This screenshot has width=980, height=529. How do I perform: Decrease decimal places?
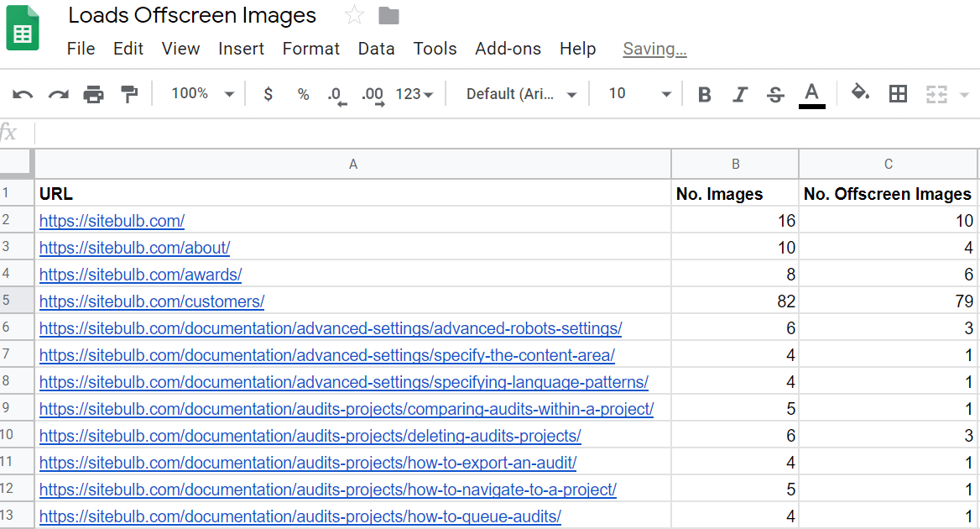tap(337, 96)
